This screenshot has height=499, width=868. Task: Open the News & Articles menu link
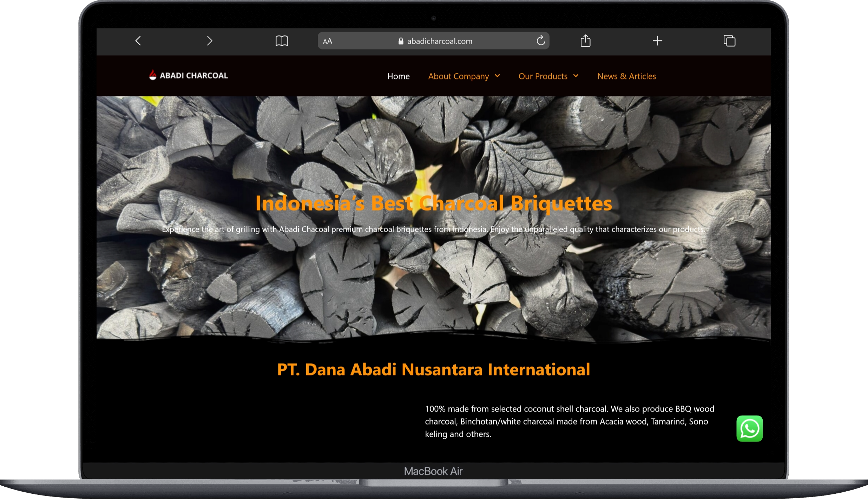click(626, 76)
